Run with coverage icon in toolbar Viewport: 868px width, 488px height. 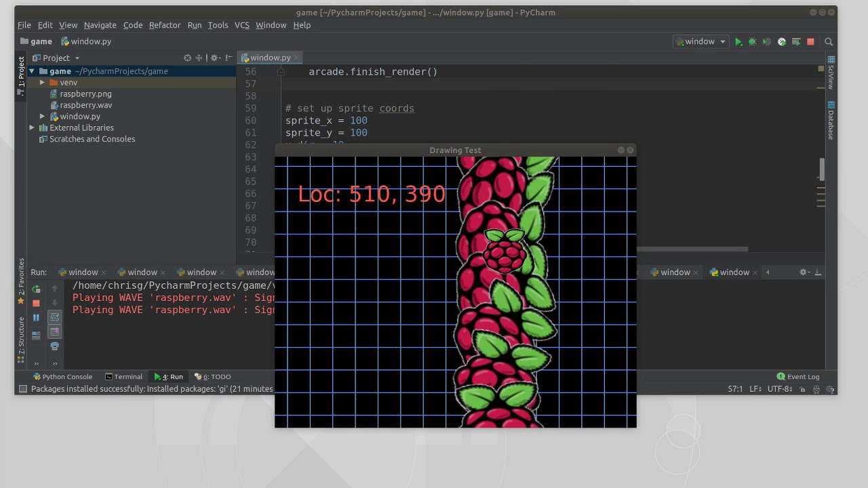pyautogui.click(x=767, y=41)
